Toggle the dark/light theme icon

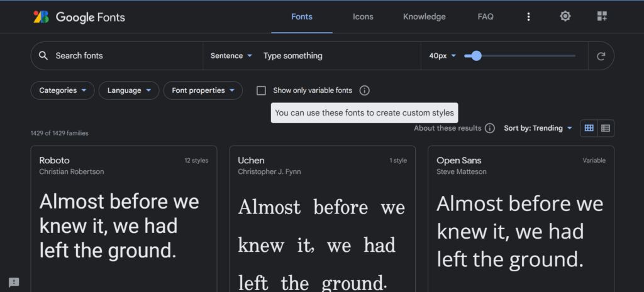[565, 16]
